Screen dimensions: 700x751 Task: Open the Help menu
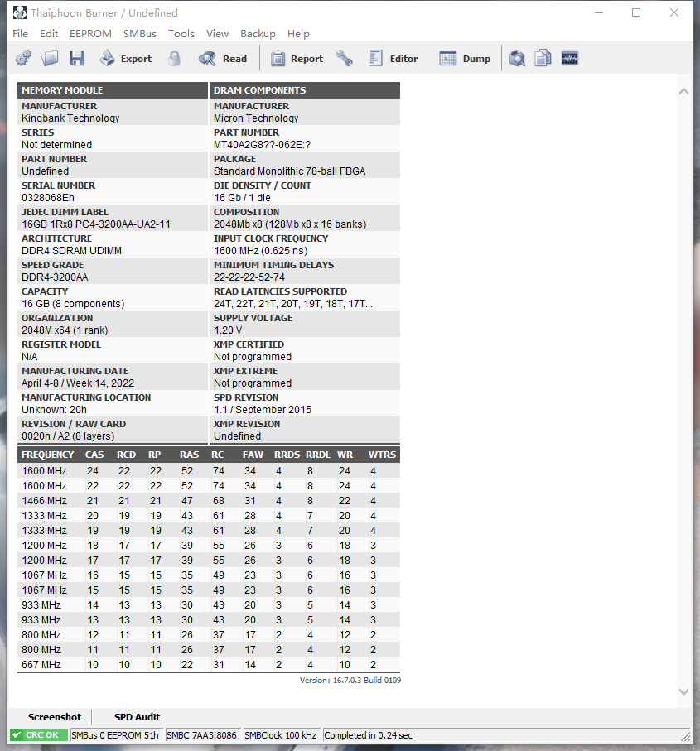[298, 33]
